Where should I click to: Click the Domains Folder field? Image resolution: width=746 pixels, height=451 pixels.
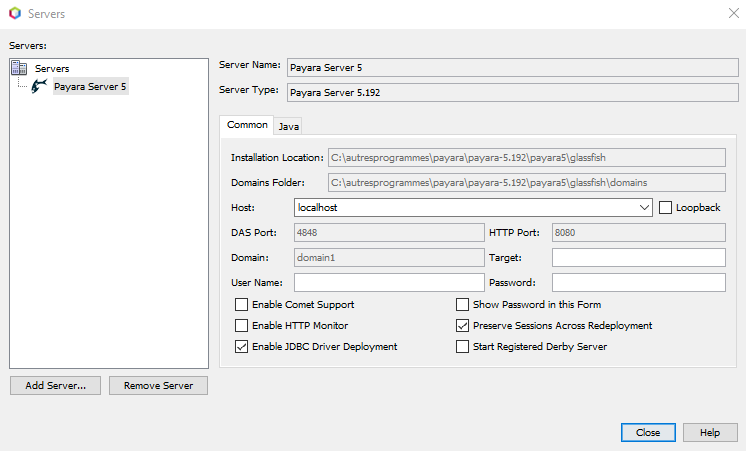point(527,183)
